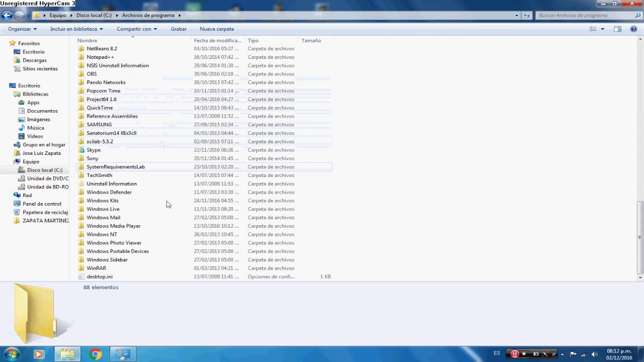
Task: Take a HyperCam snapshot with camera icon
Action: [x=535, y=354]
